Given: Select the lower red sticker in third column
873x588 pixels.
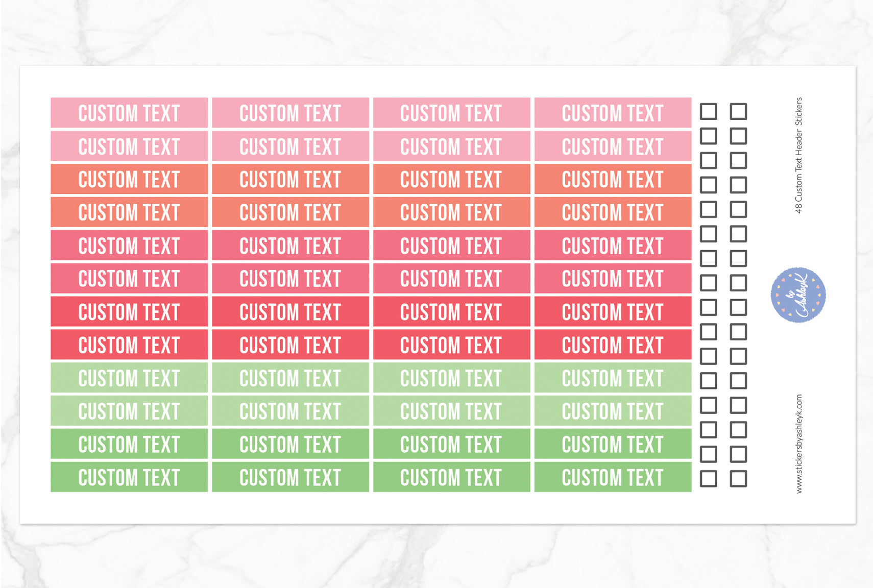Looking at the screenshot, I should pyautogui.click(x=451, y=345).
